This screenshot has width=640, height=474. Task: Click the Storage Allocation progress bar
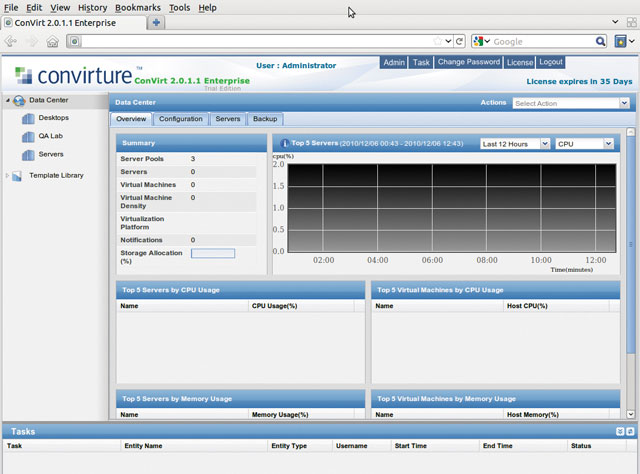click(213, 253)
